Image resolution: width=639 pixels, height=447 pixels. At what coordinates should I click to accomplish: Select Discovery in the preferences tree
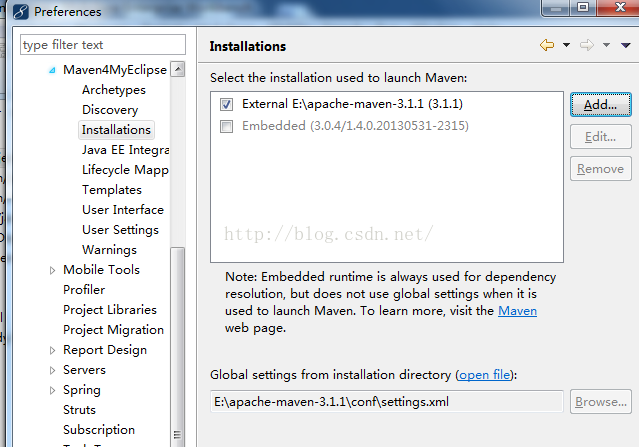[x=110, y=110]
